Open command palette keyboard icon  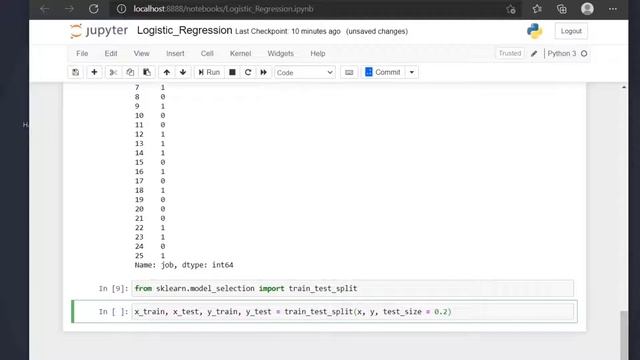[x=349, y=72]
